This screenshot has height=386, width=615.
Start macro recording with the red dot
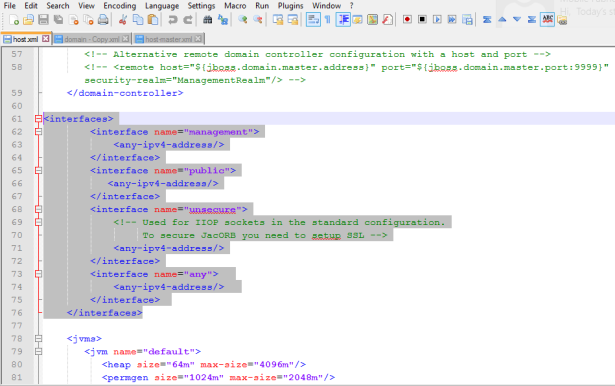(x=408, y=19)
